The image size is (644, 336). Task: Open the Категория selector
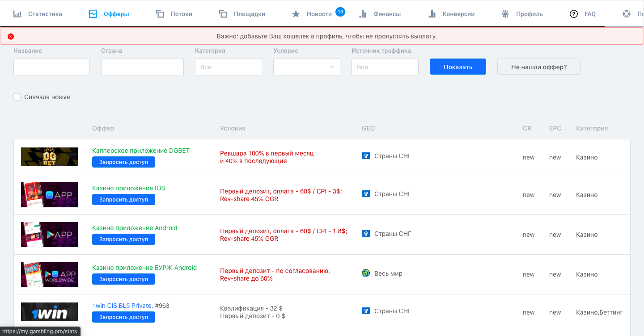click(229, 67)
